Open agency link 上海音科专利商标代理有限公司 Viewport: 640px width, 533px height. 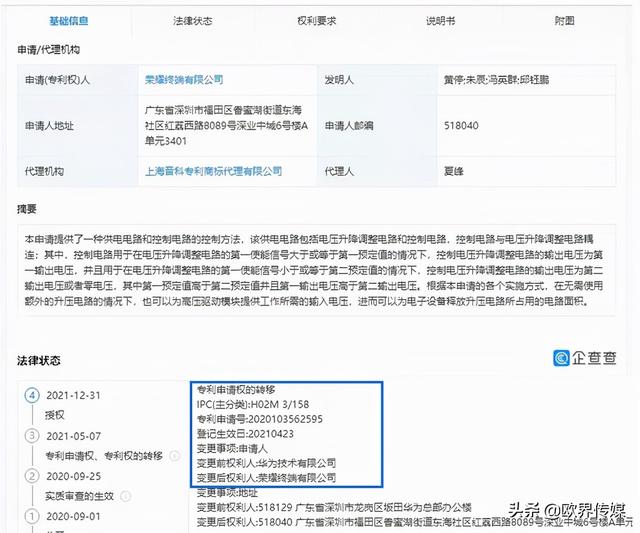(213, 171)
